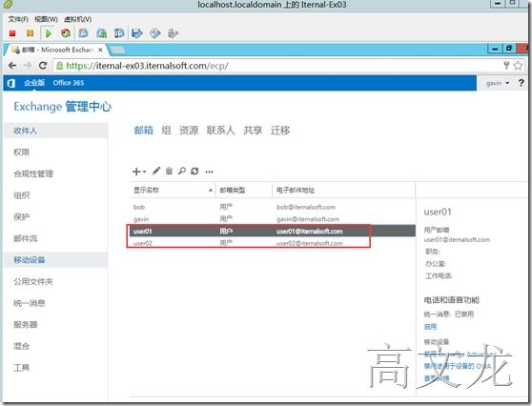Select the user02 mailbox row
The height and width of the screenshot is (406, 532).
coord(273,243)
